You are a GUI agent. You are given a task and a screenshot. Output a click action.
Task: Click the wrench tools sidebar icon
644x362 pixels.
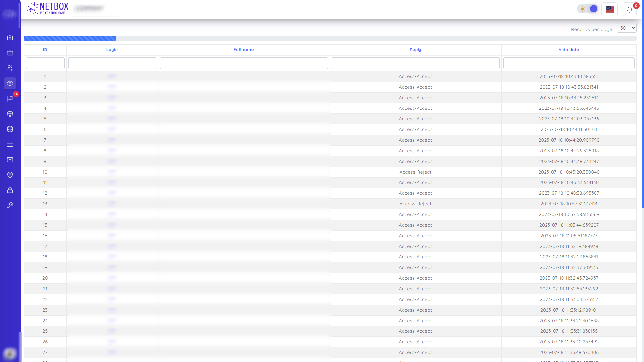point(10,205)
